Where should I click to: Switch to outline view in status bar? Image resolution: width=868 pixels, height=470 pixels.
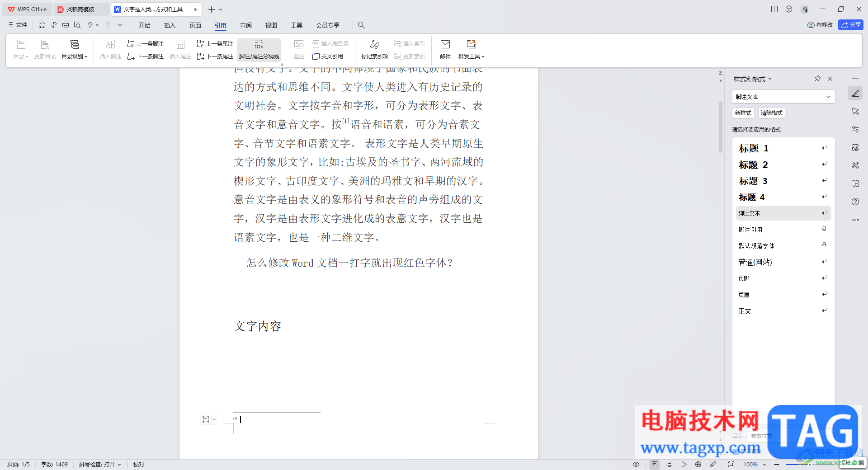[669, 465]
